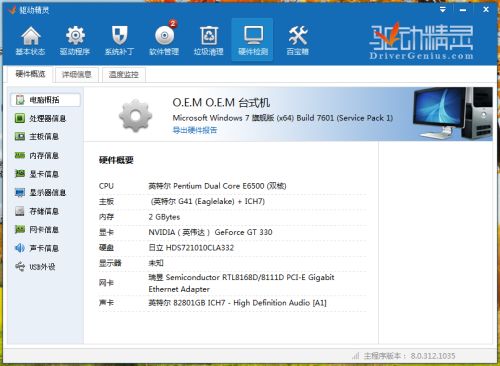The width and height of the screenshot is (500, 366).
Task: Open the 驱动程序 gear icon
Action: pyautogui.click(x=75, y=36)
